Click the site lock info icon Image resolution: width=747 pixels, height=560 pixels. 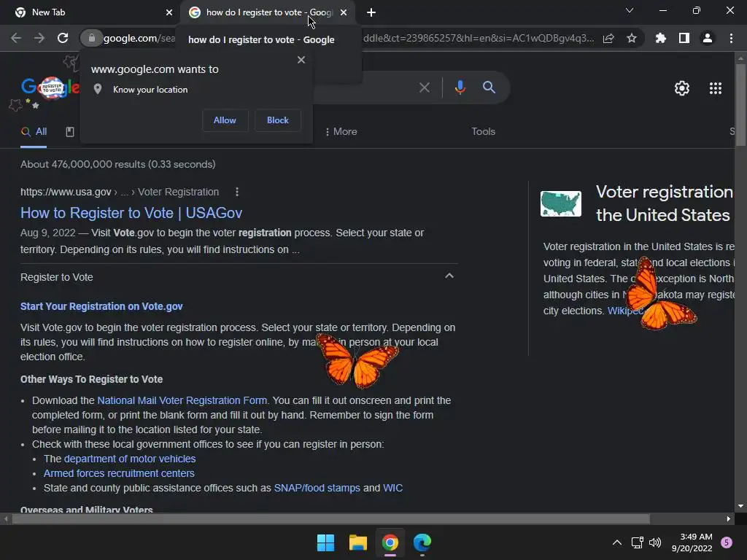91,38
